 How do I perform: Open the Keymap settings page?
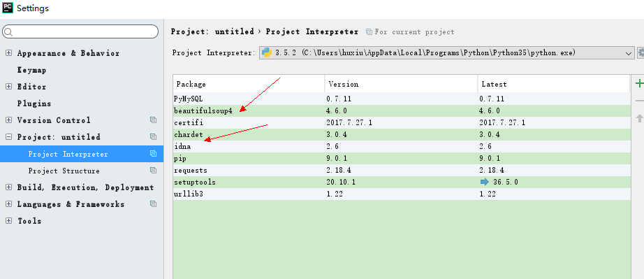[31, 70]
